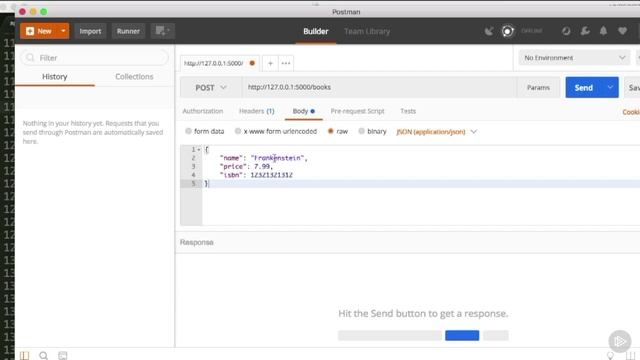Click the two-pane layout icon at bottom right

point(630,356)
